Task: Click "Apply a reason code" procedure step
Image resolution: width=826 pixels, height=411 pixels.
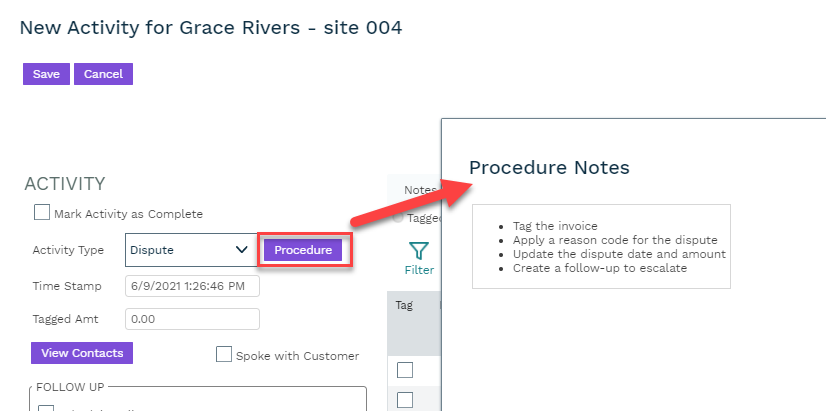Action: (x=615, y=240)
